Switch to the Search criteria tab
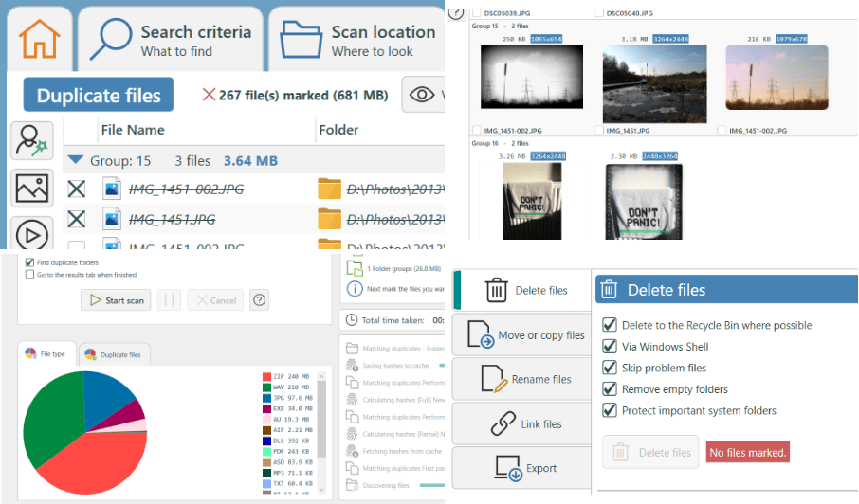 pyautogui.click(x=168, y=40)
